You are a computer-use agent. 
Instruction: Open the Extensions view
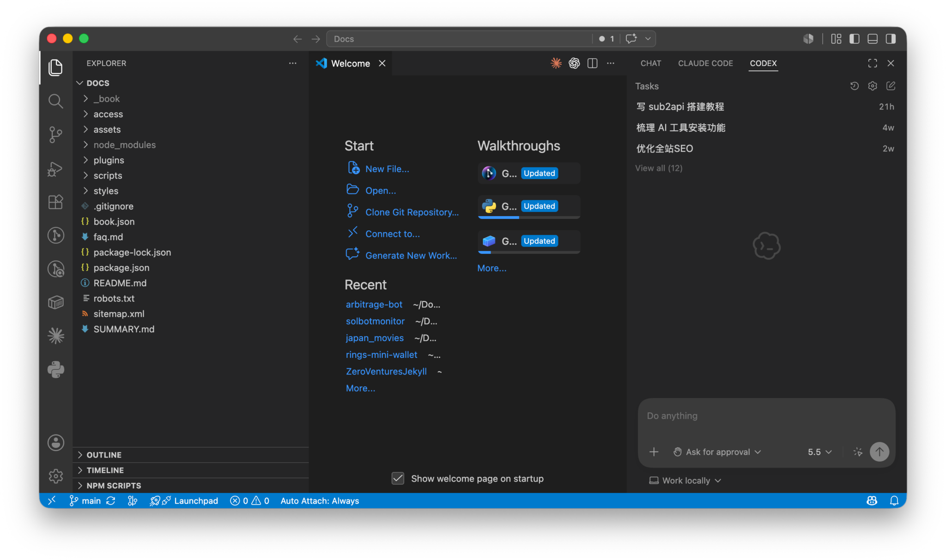click(55, 202)
